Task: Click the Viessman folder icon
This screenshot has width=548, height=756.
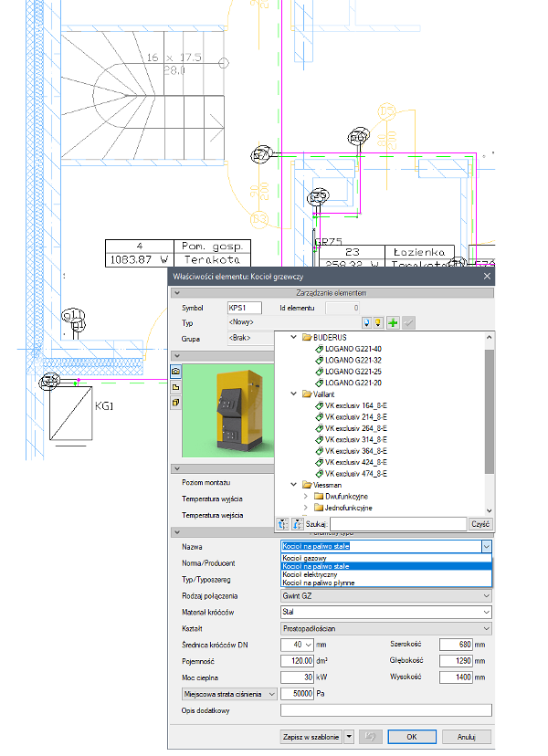Action: click(x=307, y=485)
